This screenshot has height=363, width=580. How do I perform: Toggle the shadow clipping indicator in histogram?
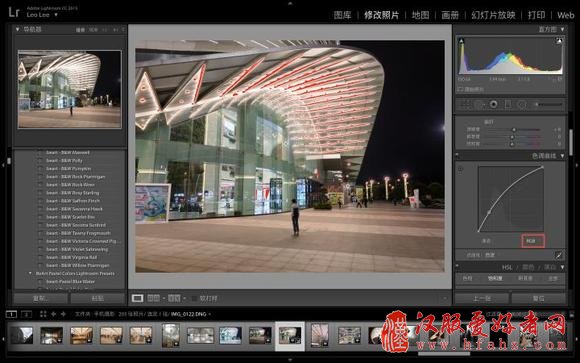461,41
